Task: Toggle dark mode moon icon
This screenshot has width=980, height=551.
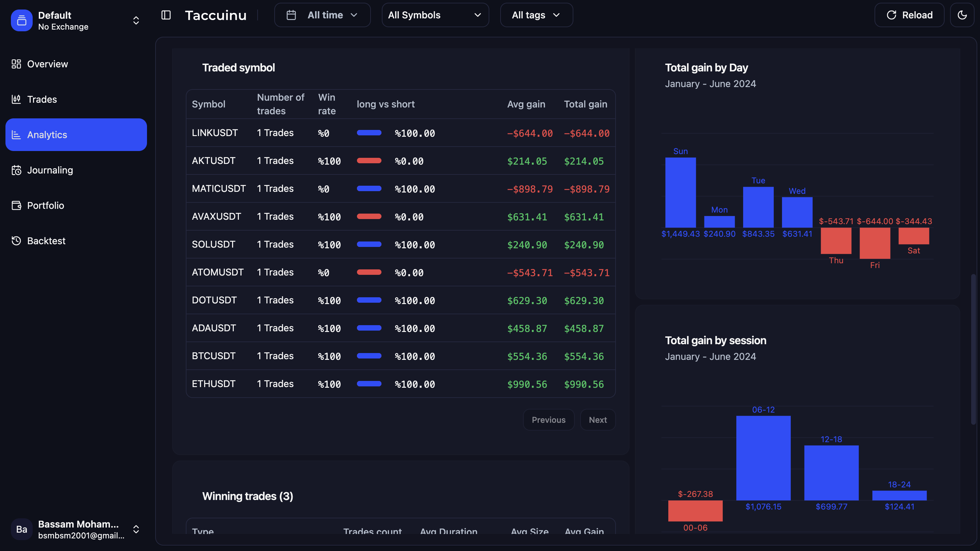Action: 962,15
